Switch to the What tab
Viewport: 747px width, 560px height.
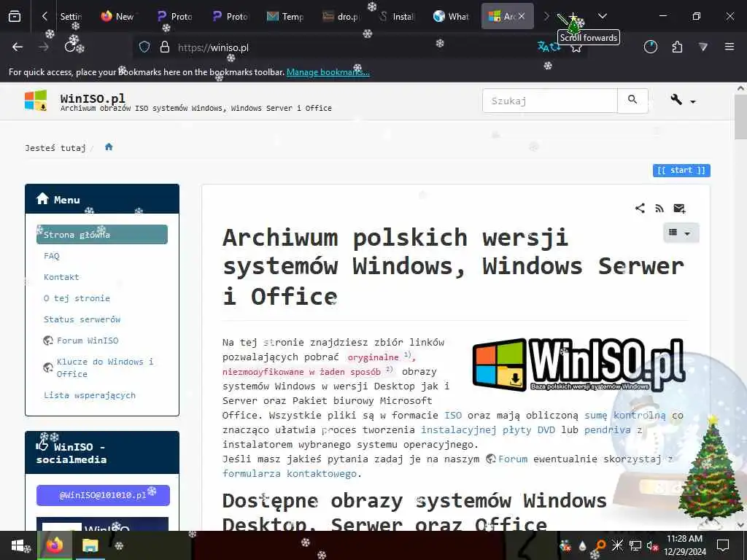(451, 17)
